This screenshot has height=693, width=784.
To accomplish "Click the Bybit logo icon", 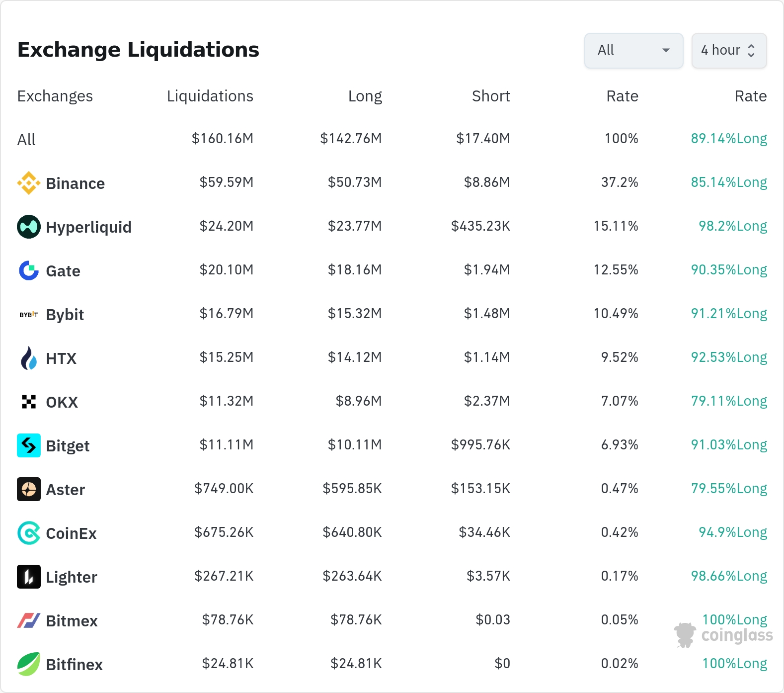I will coord(29,314).
